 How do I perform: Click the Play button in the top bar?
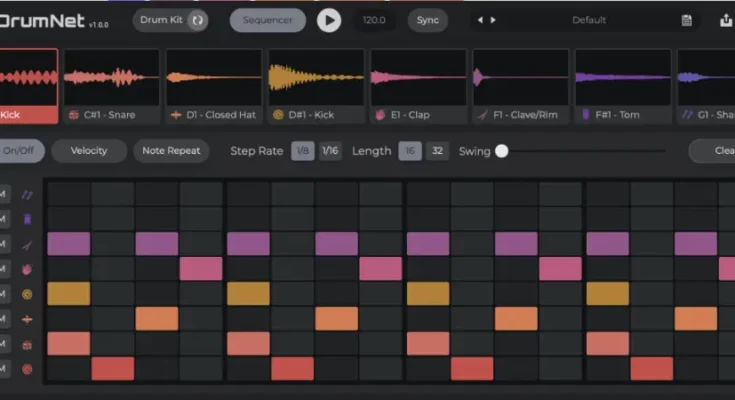(328, 20)
